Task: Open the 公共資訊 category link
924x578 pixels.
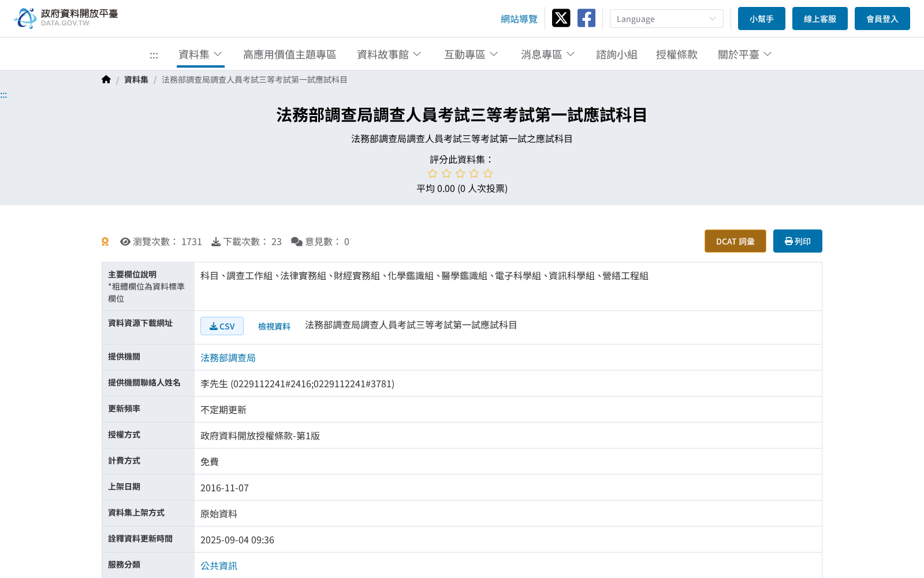Action: pyautogui.click(x=219, y=566)
